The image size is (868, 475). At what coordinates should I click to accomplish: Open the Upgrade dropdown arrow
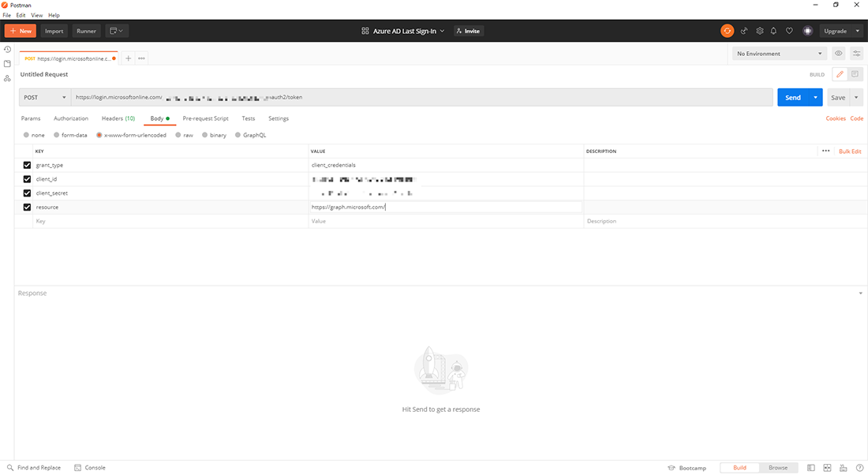[858, 31]
